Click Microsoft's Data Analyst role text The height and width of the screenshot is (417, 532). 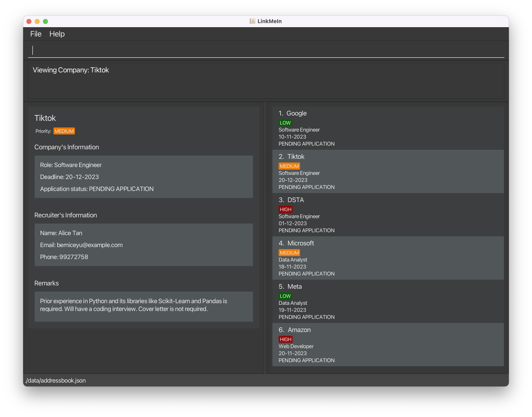293,260
